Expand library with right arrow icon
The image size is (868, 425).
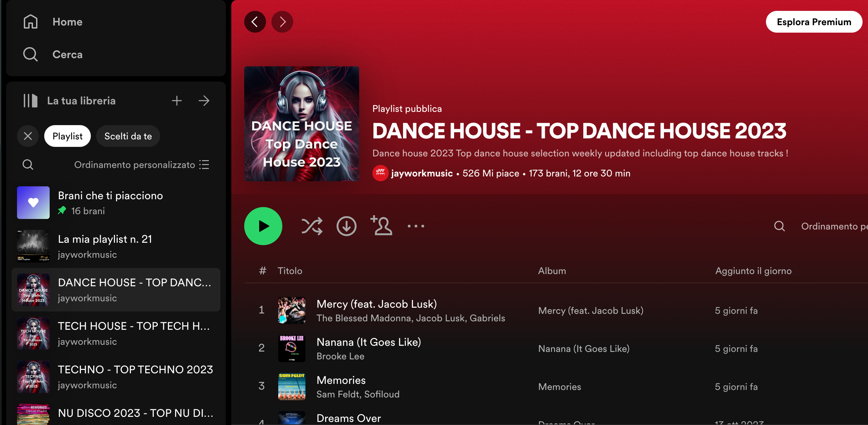[x=204, y=101]
